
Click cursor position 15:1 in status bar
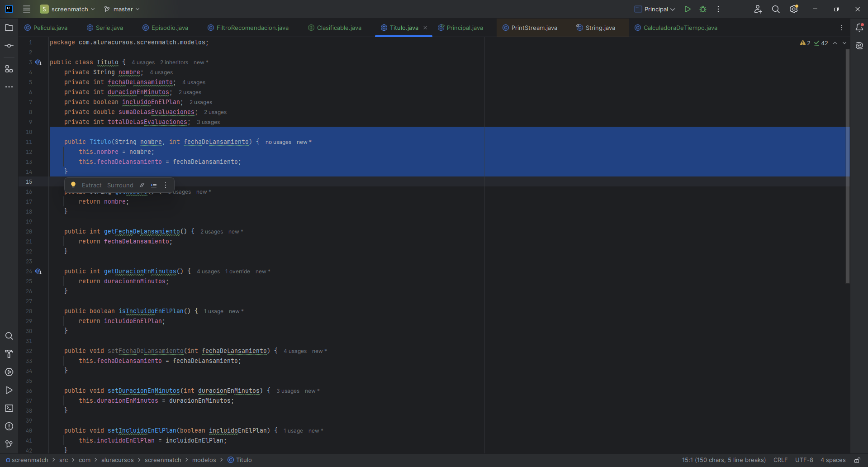[724, 460]
